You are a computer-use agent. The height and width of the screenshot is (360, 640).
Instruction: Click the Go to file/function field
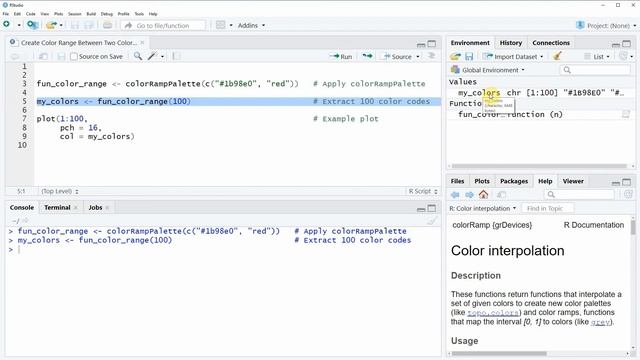coord(163,25)
